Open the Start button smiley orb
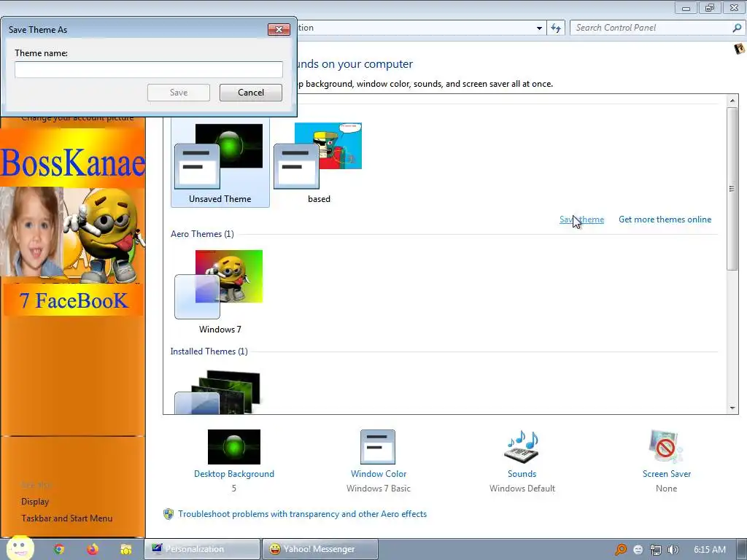This screenshot has height=560, width=747. (x=20, y=548)
